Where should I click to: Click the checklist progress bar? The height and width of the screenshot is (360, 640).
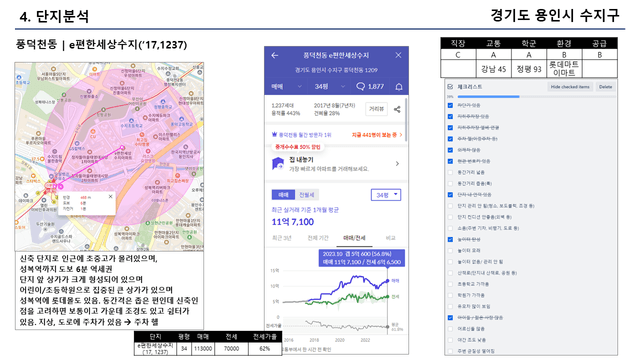[536, 97]
